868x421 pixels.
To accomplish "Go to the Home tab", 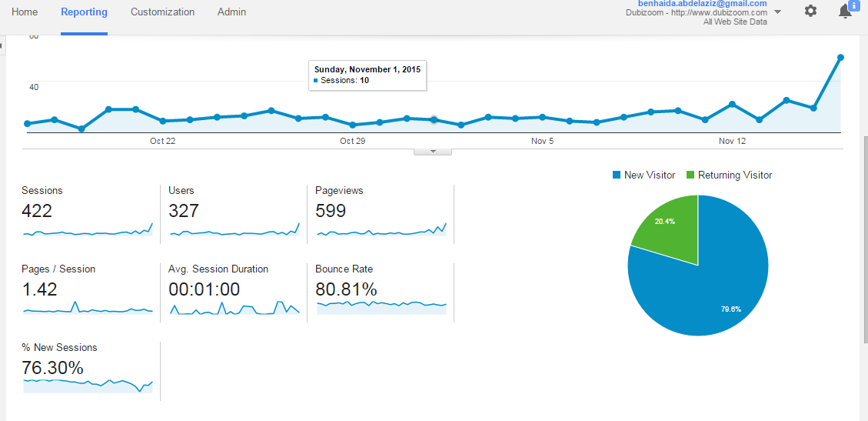I will pyautogui.click(x=25, y=12).
